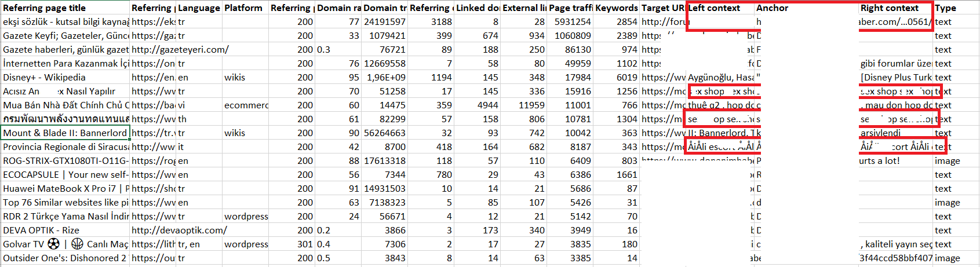980x267 pixels.
Task: Click the 'Mua Bán Nhà Đất Chính Chủ' cell
Action: pos(65,105)
